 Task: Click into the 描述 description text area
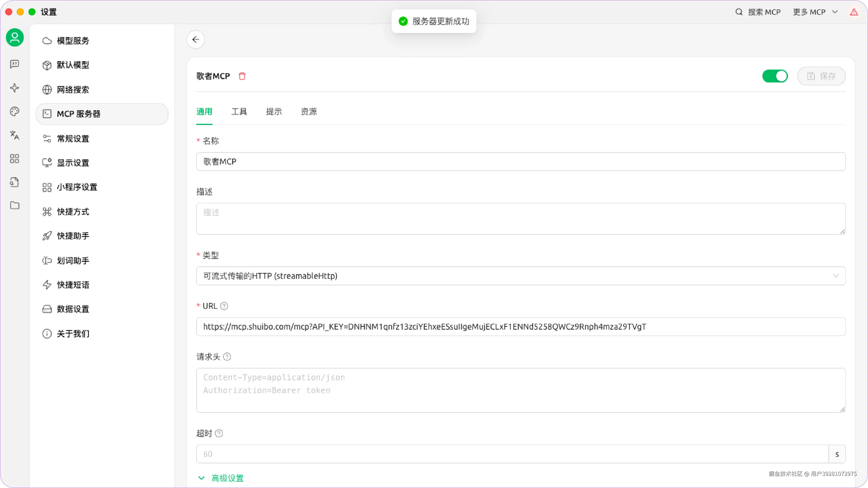(x=521, y=218)
